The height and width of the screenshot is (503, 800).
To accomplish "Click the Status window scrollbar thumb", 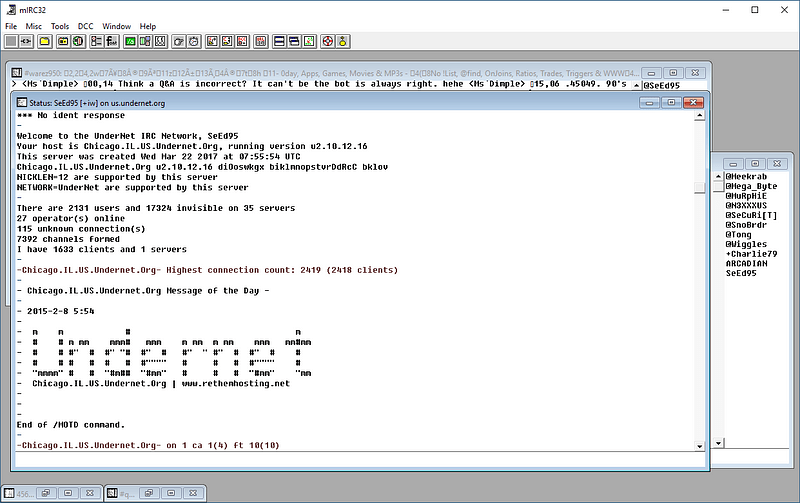I will tap(699, 188).
